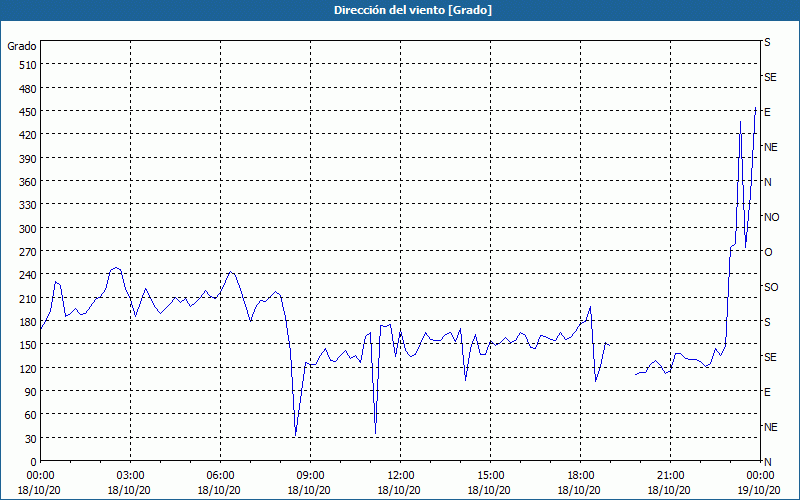This screenshot has height=500, width=800.
Task: Click the SE compass label between 120 and 150
Action: coord(770,357)
